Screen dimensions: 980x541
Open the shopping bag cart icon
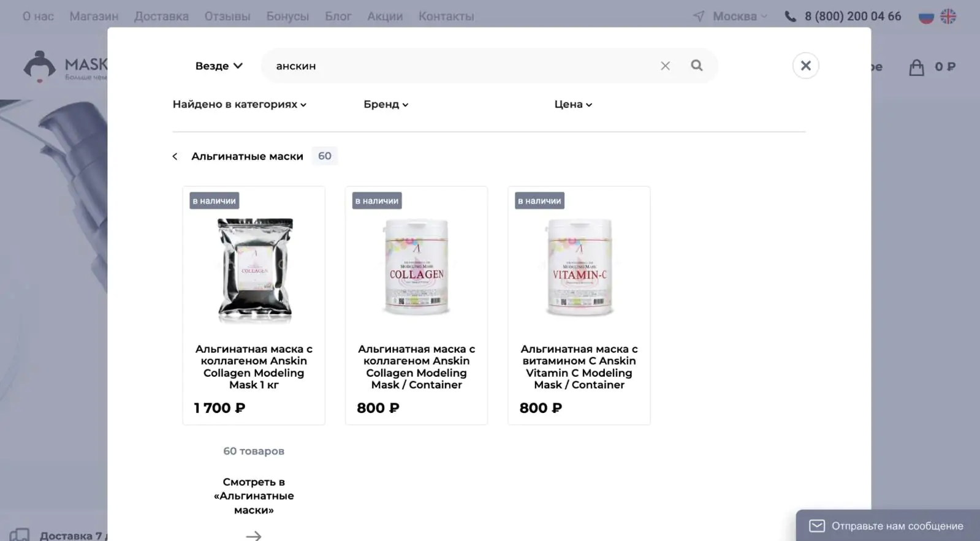point(916,67)
